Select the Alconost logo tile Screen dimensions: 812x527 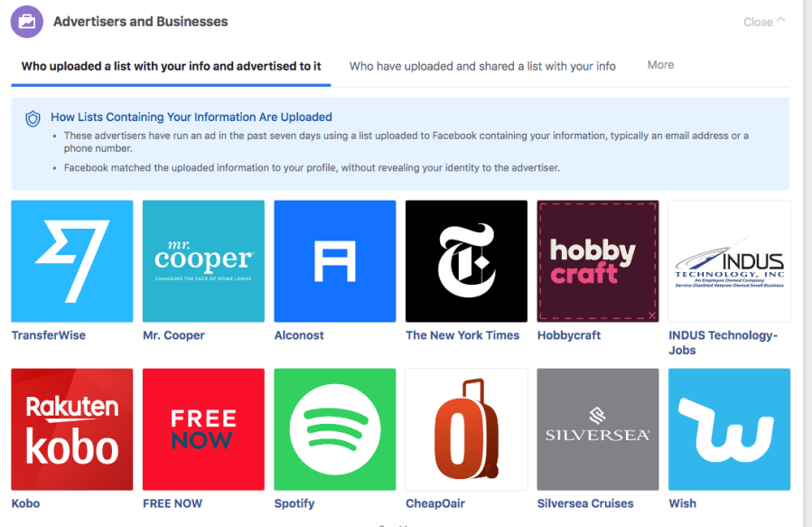point(335,261)
